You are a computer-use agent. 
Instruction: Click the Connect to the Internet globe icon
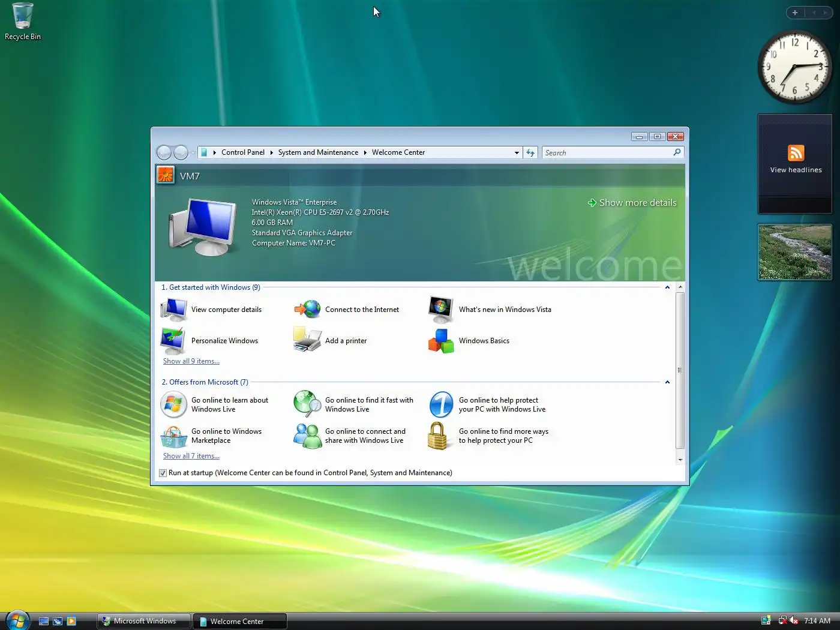click(308, 310)
